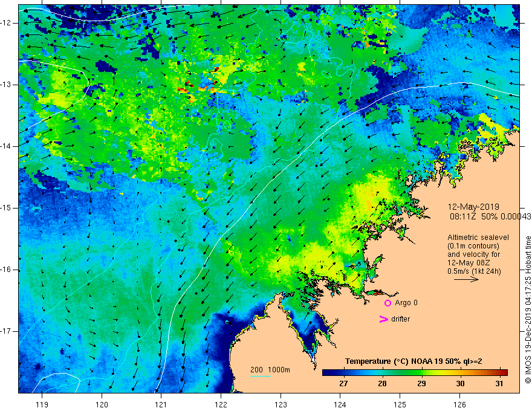Viewport: 532px width, 411px height.
Task: Click the date label 12-May-2019
Action: tap(473, 207)
